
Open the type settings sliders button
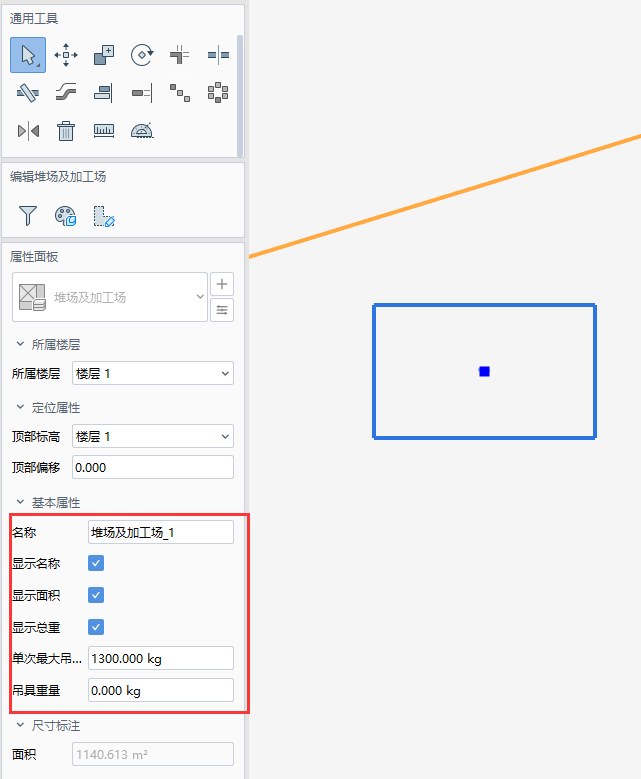222,310
